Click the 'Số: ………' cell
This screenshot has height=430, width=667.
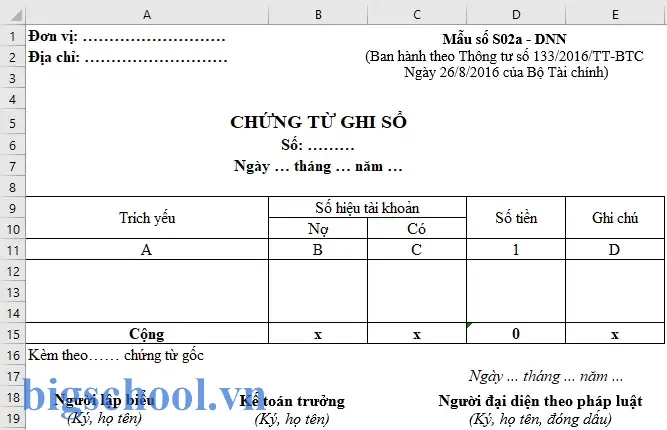pyautogui.click(x=318, y=145)
